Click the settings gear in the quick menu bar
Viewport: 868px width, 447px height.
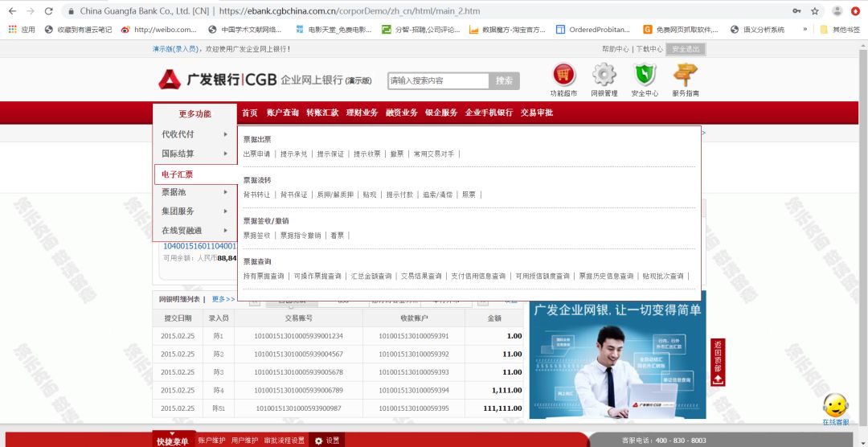[x=318, y=441]
